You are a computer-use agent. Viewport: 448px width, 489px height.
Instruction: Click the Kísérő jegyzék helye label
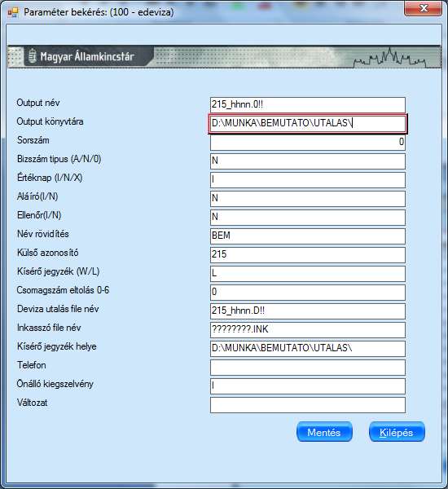(57, 346)
